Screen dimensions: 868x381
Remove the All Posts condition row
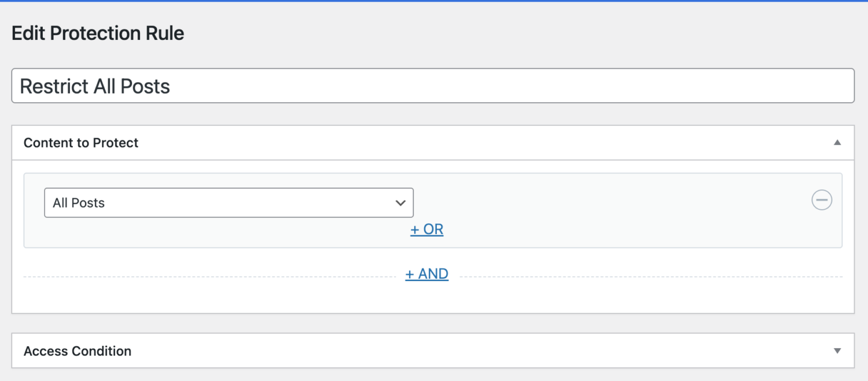pyautogui.click(x=822, y=200)
